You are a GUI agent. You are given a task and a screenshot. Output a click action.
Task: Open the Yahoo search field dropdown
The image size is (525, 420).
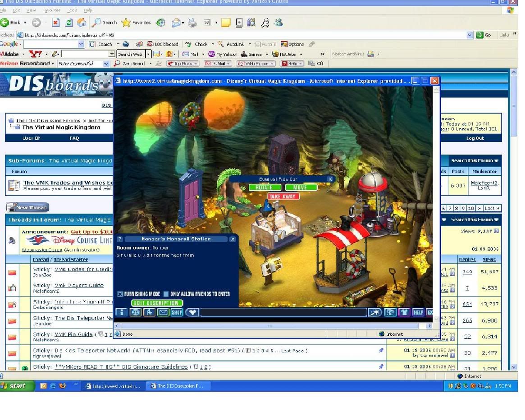112,54
